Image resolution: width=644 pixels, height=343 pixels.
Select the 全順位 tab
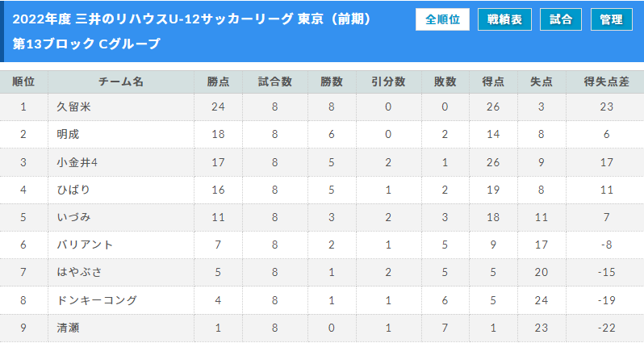click(442, 19)
